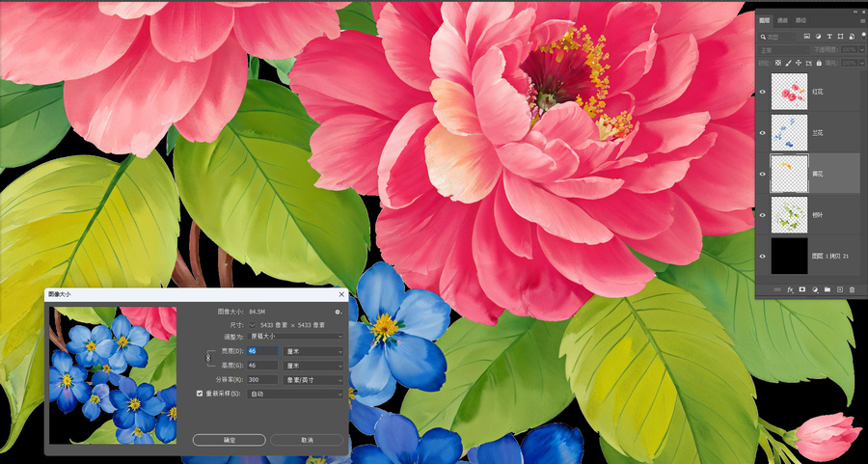
Task: Click the lock all padlock icon
Action: point(819,63)
